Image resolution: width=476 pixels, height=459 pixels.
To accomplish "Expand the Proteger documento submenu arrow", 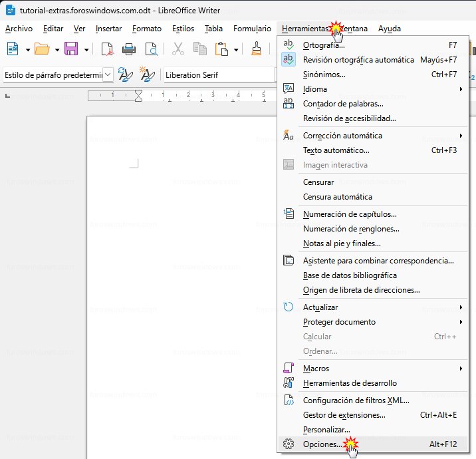I will (461, 322).
